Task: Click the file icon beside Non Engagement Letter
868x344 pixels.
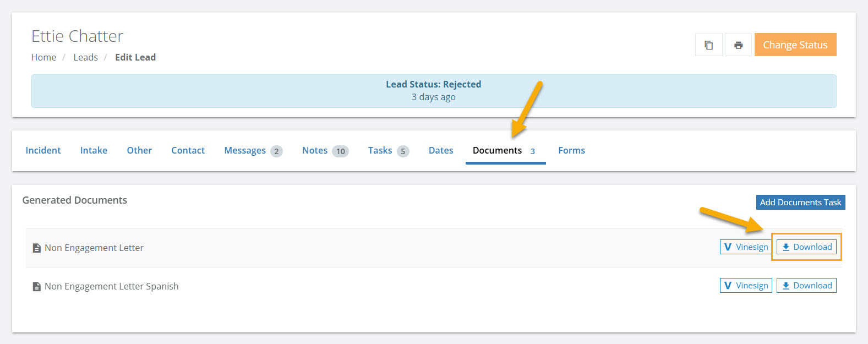Action: (37, 248)
